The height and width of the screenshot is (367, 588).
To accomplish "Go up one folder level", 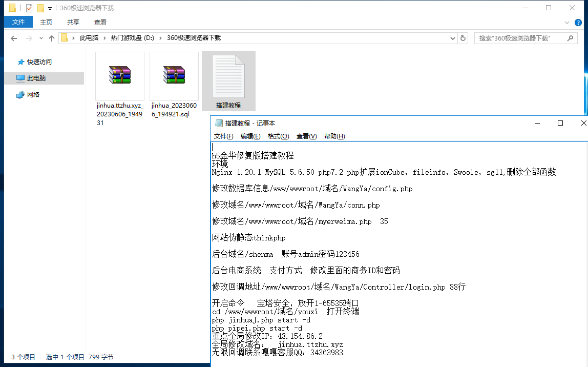I will (x=51, y=38).
